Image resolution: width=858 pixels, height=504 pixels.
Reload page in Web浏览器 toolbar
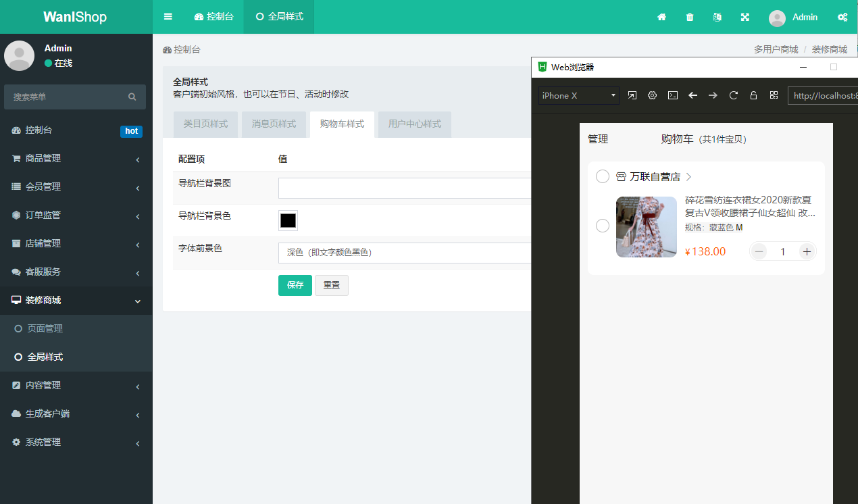click(733, 95)
